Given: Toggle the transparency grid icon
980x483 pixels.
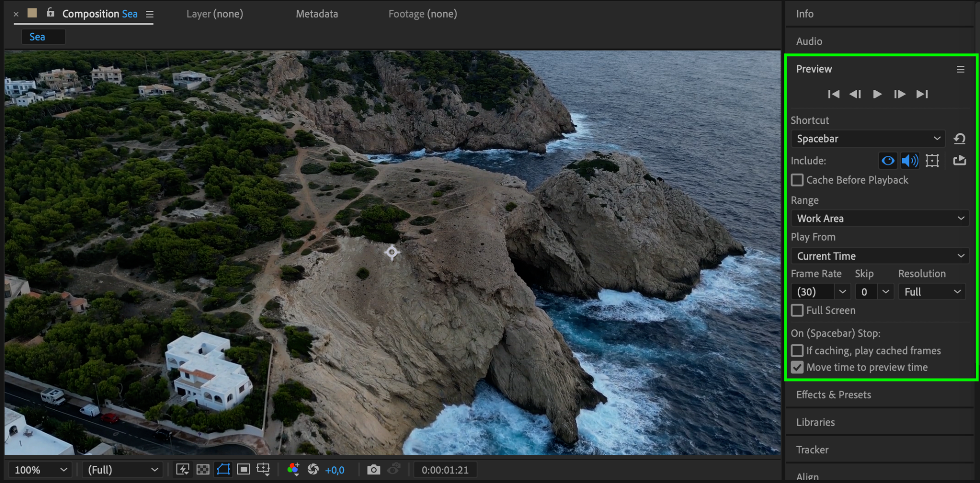Looking at the screenshot, I should click(203, 470).
